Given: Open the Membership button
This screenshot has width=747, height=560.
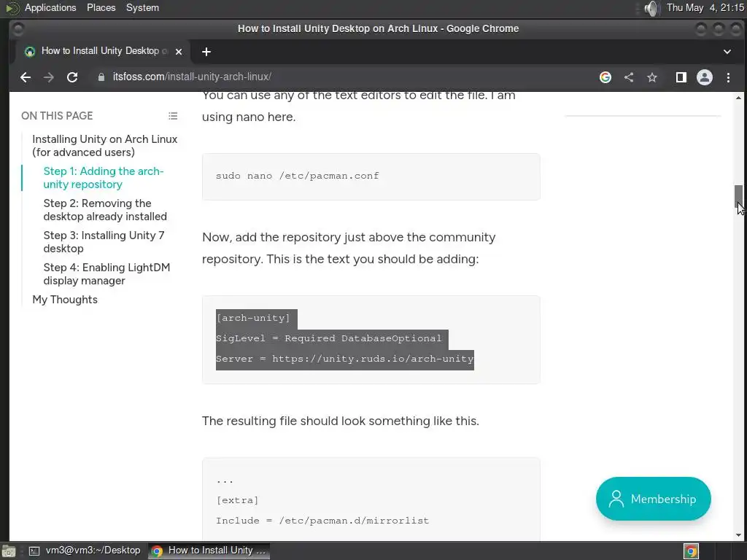Looking at the screenshot, I should click(653, 499).
